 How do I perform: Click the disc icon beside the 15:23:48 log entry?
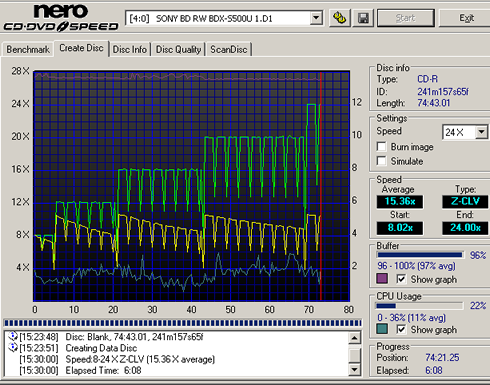13,336
